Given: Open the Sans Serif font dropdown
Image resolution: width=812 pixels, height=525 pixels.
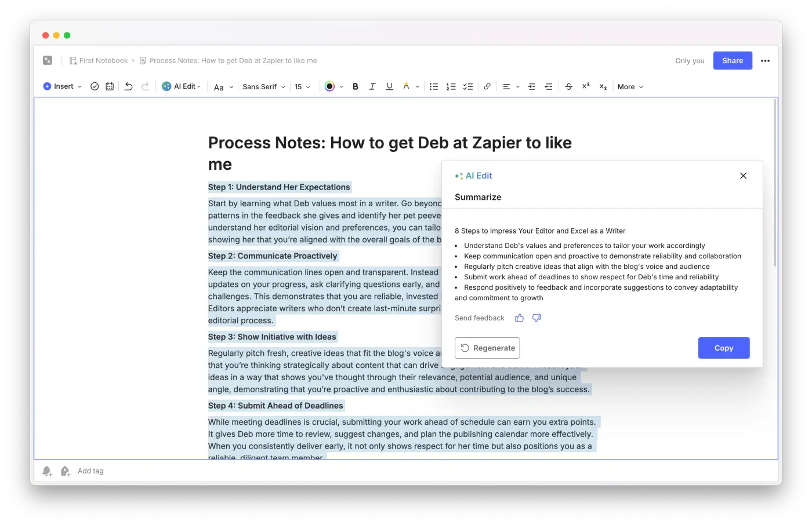Looking at the screenshot, I should tap(264, 87).
